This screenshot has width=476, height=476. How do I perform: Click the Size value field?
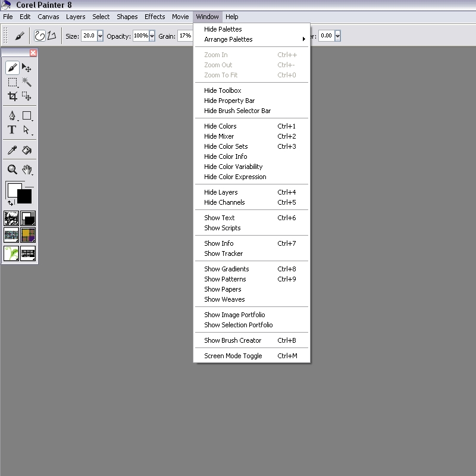click(89, 36)
